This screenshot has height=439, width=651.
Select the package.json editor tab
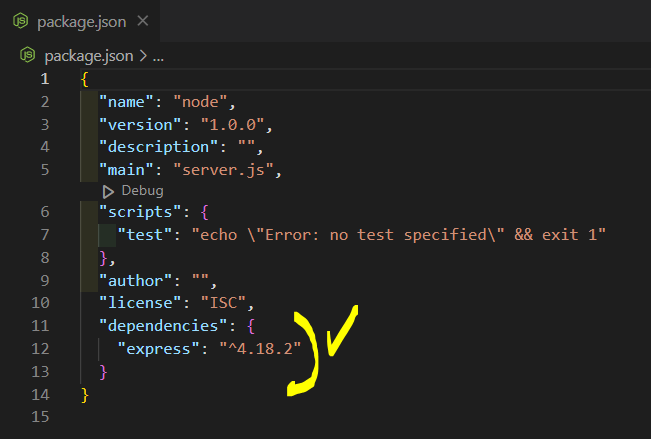coord(79,21)
